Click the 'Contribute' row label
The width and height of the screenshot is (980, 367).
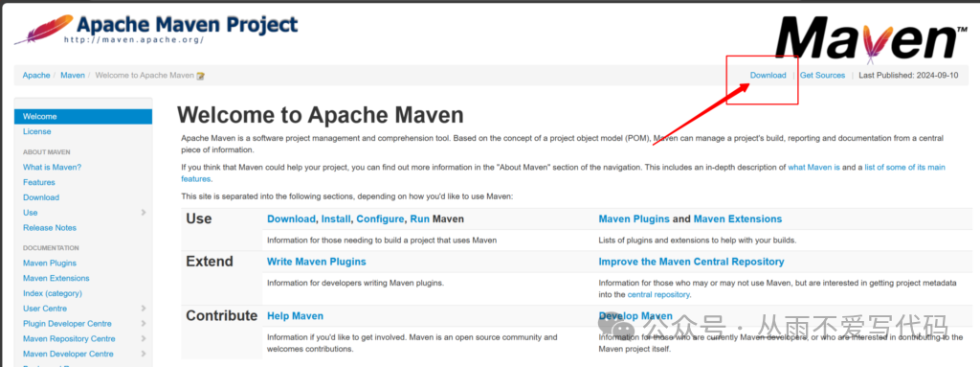coord(221,315)
